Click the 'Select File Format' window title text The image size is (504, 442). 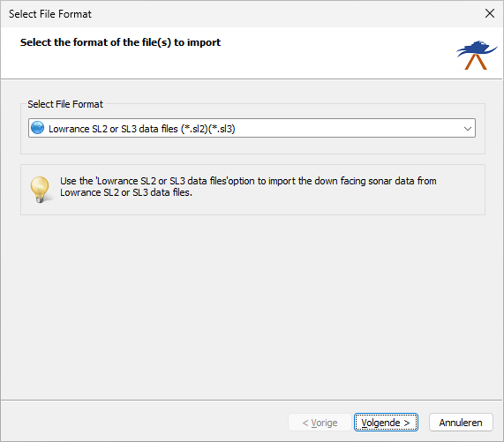pyautogui.click(x=50, y=14)
